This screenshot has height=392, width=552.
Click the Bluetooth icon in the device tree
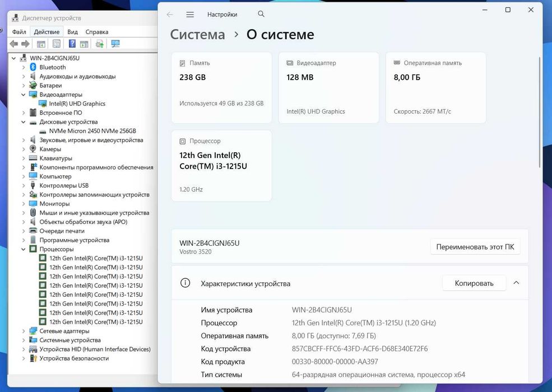coord(33,67)
